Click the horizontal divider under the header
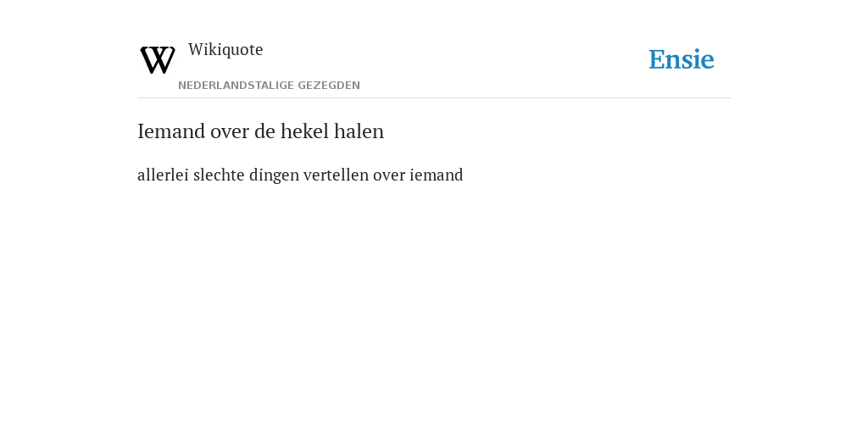This screenshot has height=434, width=868. pos(434,98)
